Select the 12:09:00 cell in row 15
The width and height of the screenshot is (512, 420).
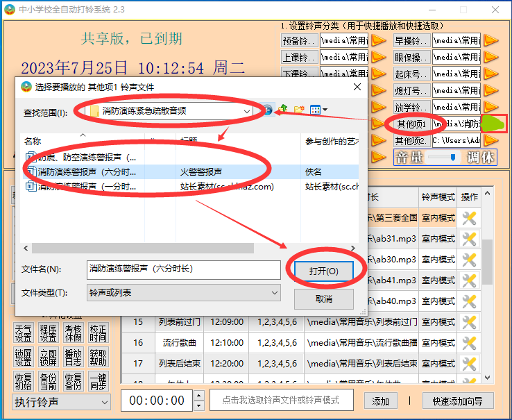(227, 322)
